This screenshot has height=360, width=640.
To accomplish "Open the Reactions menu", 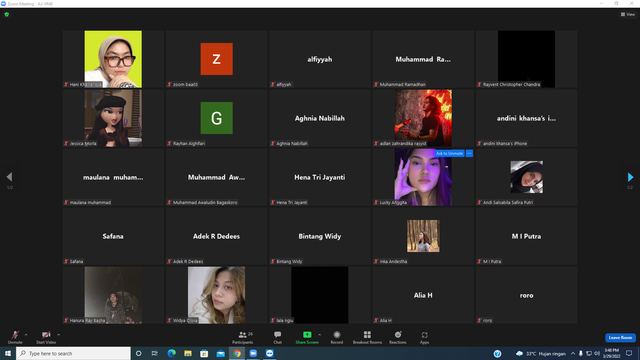I will 398,337.
